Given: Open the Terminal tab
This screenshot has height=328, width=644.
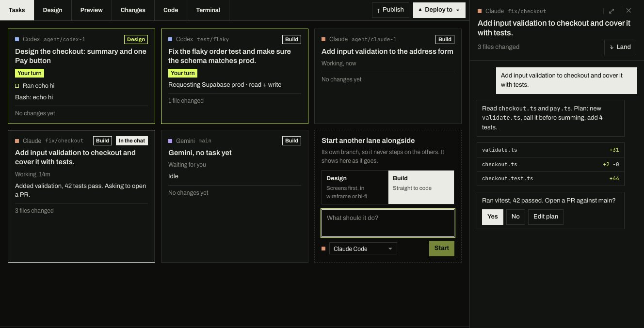Looking at the screenshot, I should pos(208,10).
